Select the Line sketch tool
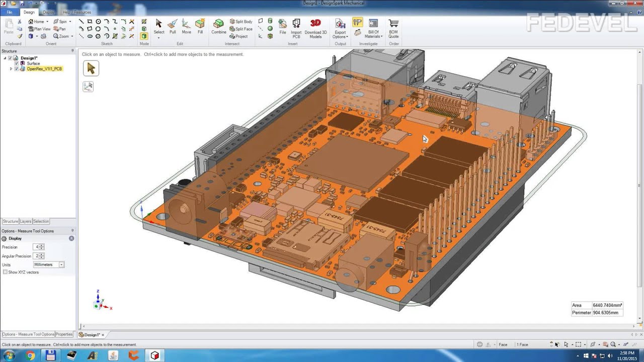Viewport: 644px width, 362px height. point(82,22)
